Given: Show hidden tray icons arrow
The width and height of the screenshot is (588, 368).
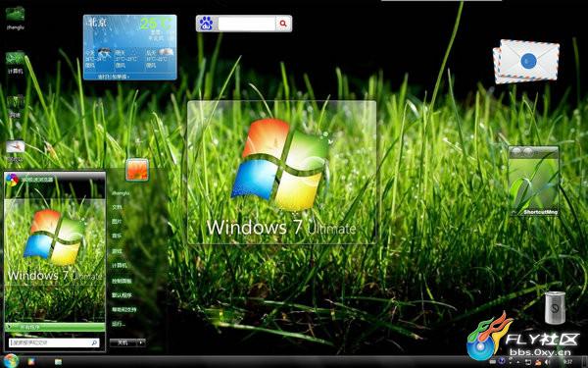Looking at the screenshot, I should point(518,362).
